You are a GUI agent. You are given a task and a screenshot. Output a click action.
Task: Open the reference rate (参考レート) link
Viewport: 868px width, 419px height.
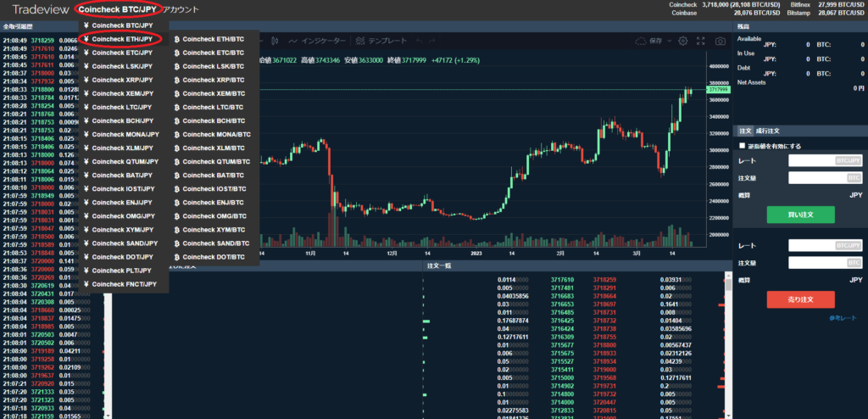coord(844,318)
